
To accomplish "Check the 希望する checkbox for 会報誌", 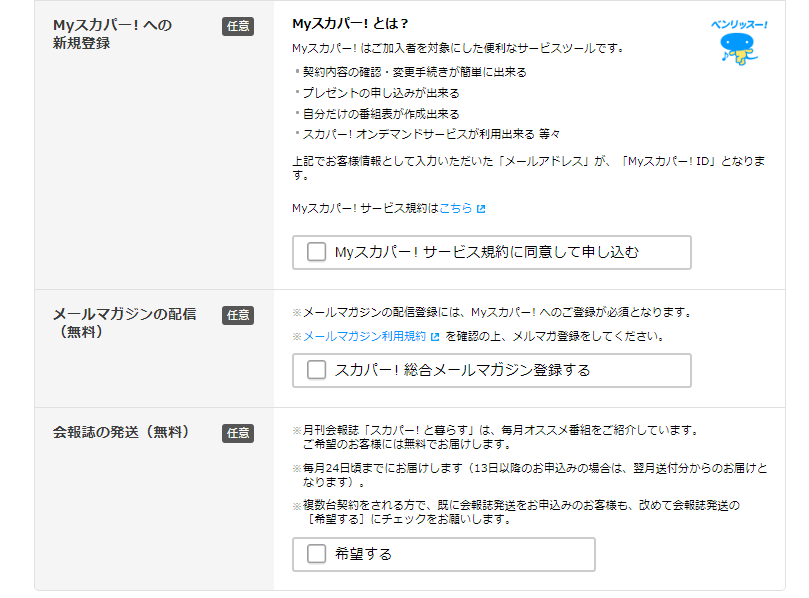I will pyautogui.click(x=316, y=554).
